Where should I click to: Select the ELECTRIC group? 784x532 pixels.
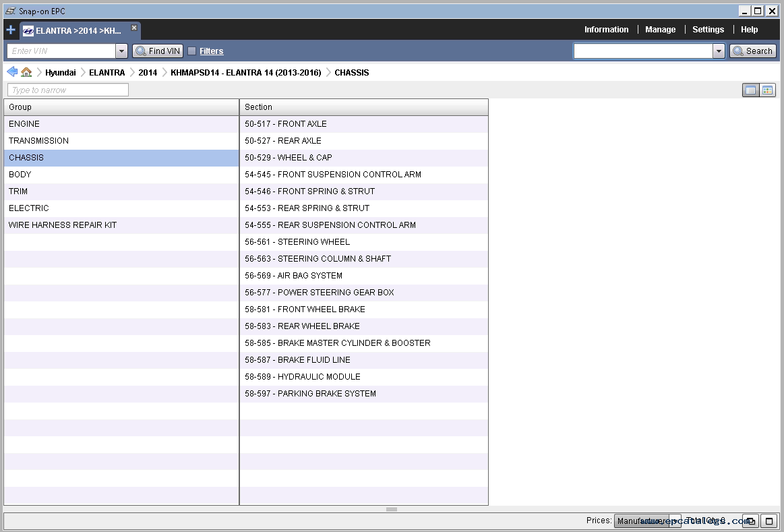pyautogui.click(x=121, y=208)
